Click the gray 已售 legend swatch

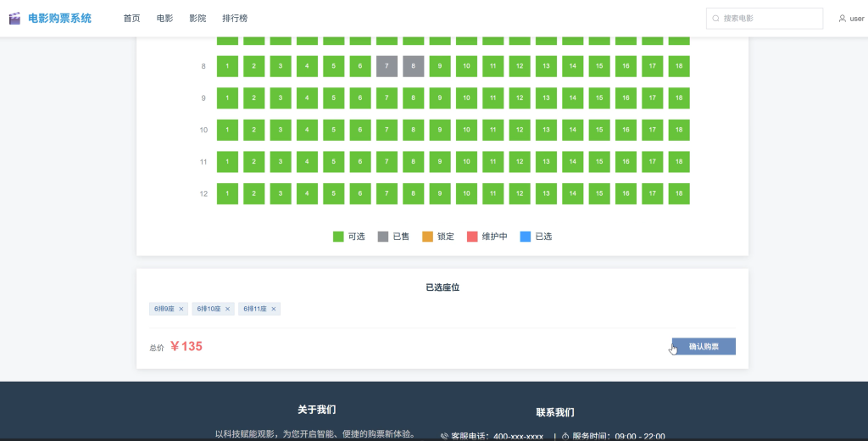pyautogui.click(x=383, y=237)
